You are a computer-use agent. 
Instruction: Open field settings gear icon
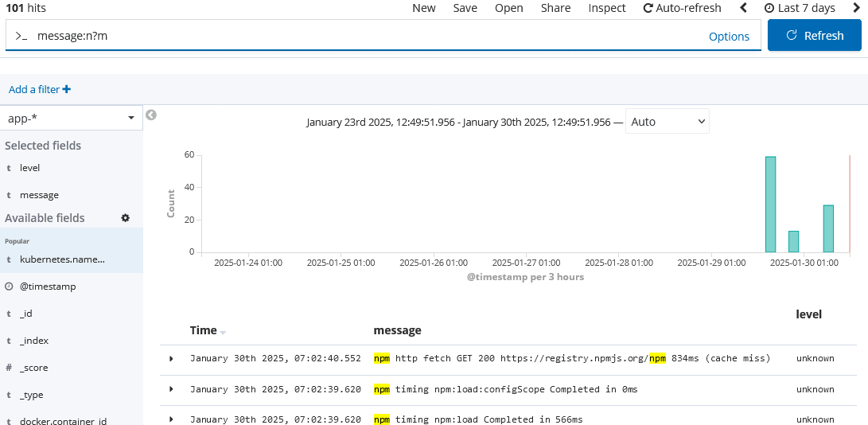125,218
